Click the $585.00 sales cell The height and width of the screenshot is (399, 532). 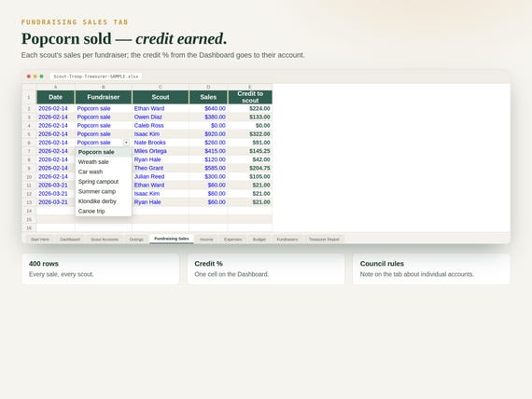click(208, 168)
